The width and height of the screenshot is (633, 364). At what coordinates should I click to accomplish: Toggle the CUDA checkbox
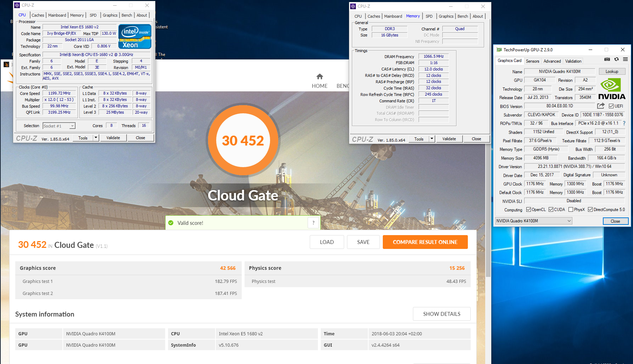pos(551,210)
